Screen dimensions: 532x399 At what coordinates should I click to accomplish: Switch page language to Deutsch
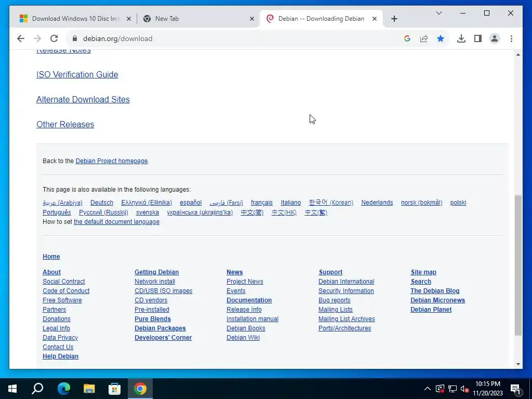pyautogui.click(x=101, y=203)
